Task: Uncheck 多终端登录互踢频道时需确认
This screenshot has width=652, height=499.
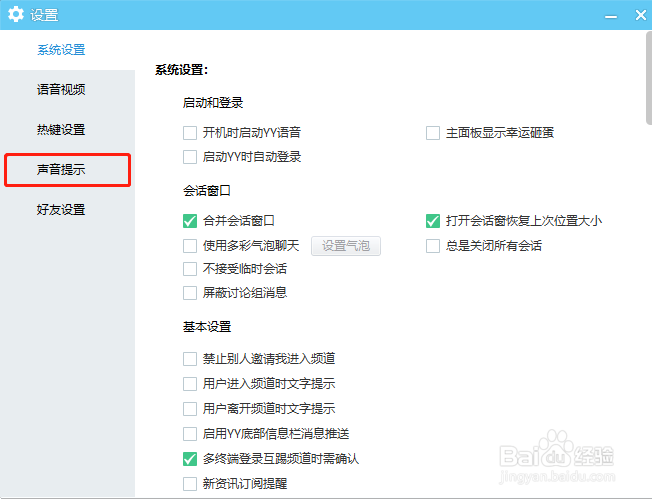Action: click(x=190, y=459)
